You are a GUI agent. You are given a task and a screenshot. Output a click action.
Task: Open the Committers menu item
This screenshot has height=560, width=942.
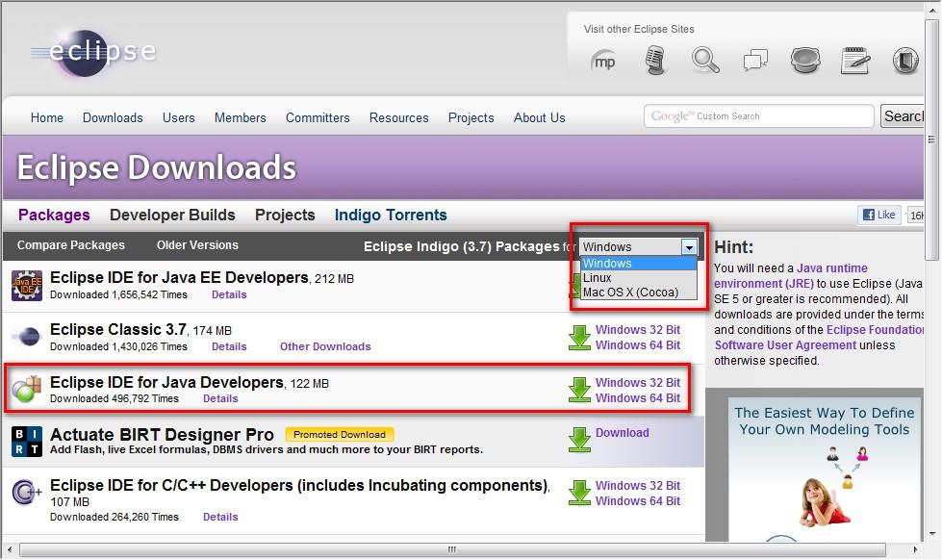tap(318, 117)
